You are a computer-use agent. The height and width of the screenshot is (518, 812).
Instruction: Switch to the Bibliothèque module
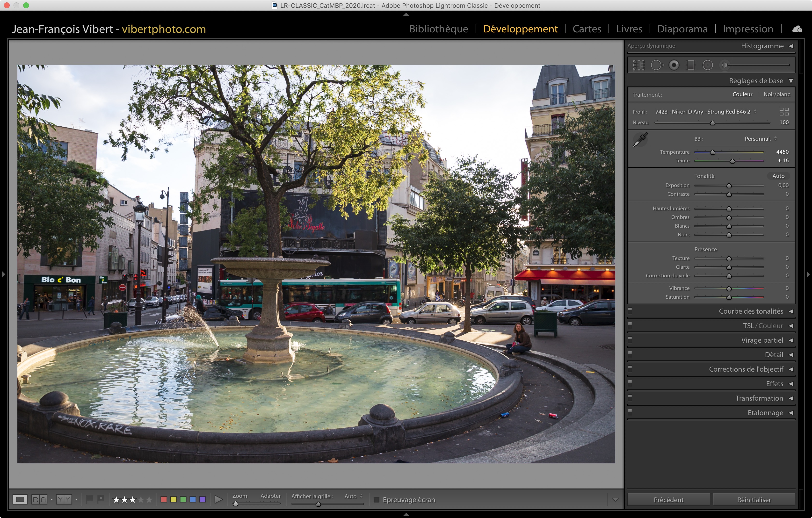point(438,29)
